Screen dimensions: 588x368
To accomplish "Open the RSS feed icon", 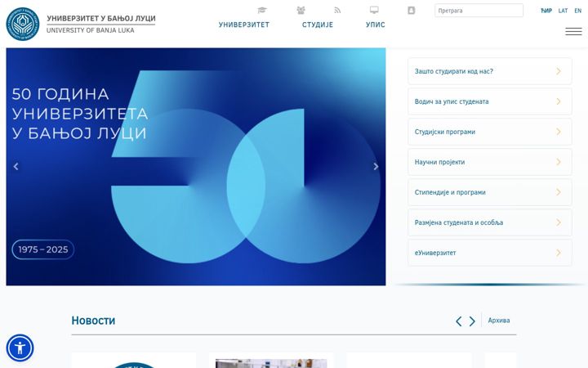I will 337,10.
